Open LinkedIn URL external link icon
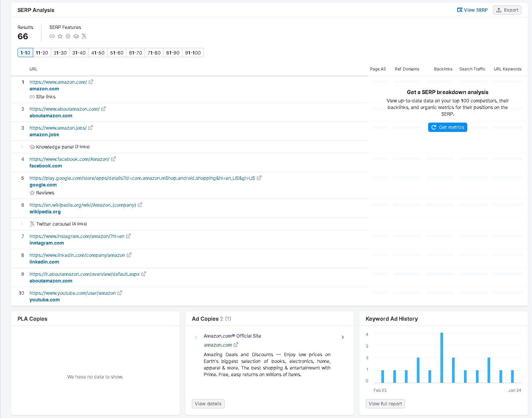532x418 pixels. pos(129,255)
